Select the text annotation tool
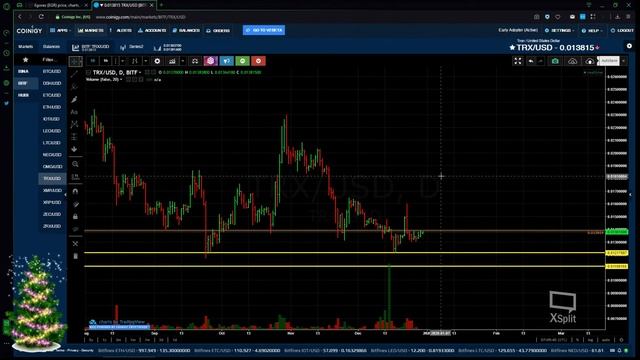The width and height of the screenshot is (640, 360). click(x=74, y=112)
